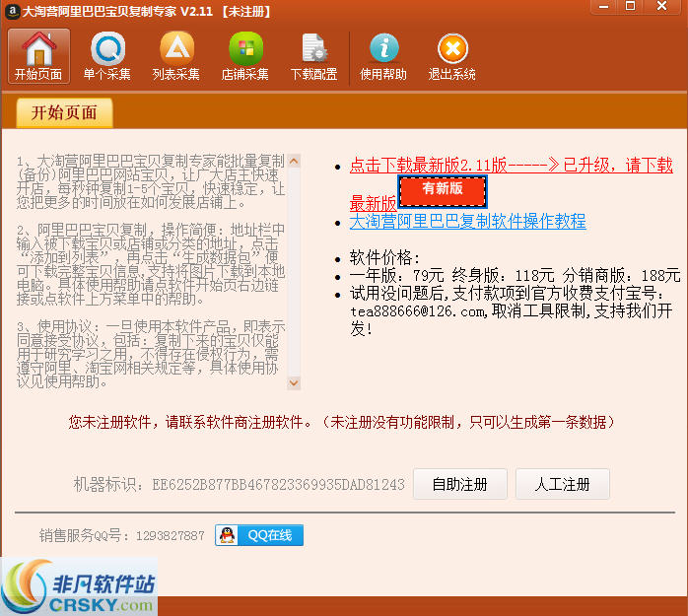Viewport: 688px width, 616px height.
Task: Click the Alipay account tea888666@126.com text
Action: 418,311
